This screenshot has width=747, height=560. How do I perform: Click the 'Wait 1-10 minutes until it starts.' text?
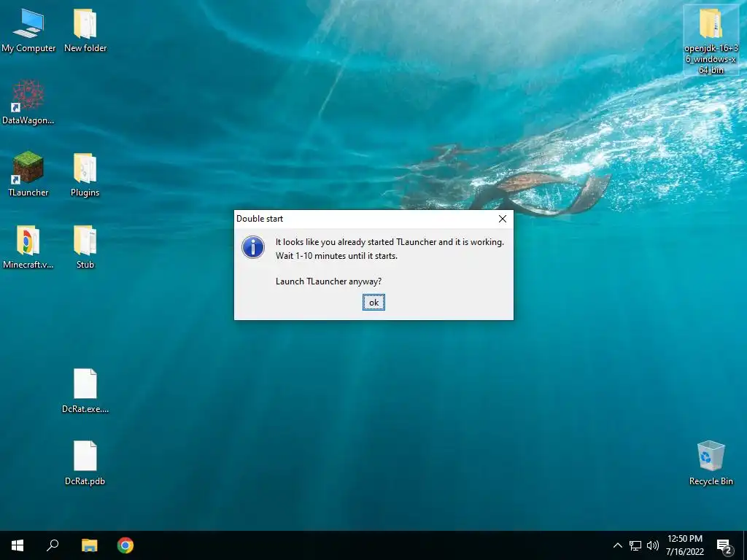click(x=336, y=256)
